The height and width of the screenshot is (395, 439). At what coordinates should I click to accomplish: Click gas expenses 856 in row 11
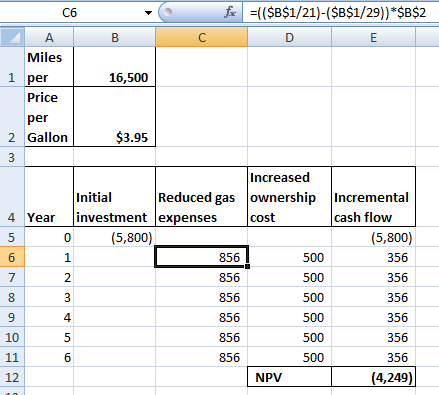coord(201,357)
